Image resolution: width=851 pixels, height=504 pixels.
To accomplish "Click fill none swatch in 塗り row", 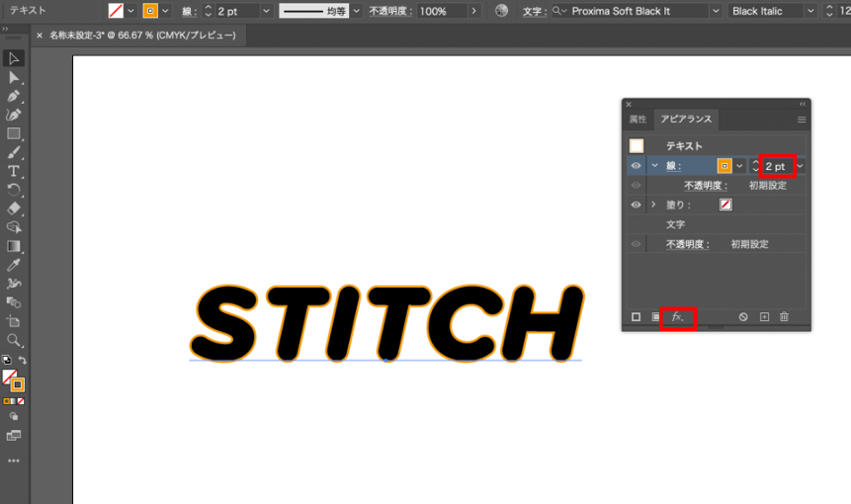I will tap(725, 205).
